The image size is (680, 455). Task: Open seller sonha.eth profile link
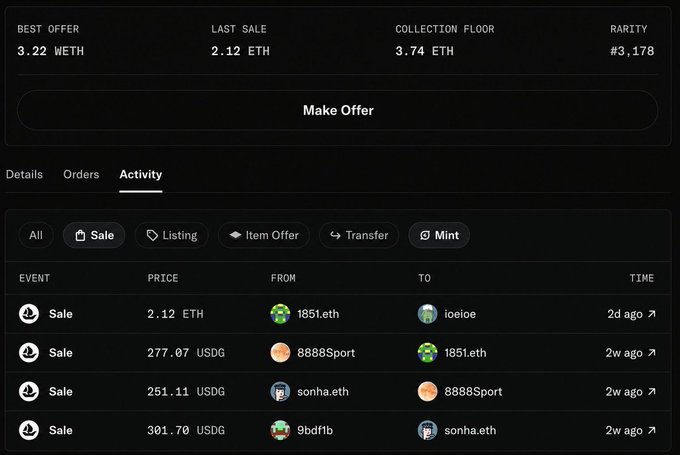click(323, 391)
